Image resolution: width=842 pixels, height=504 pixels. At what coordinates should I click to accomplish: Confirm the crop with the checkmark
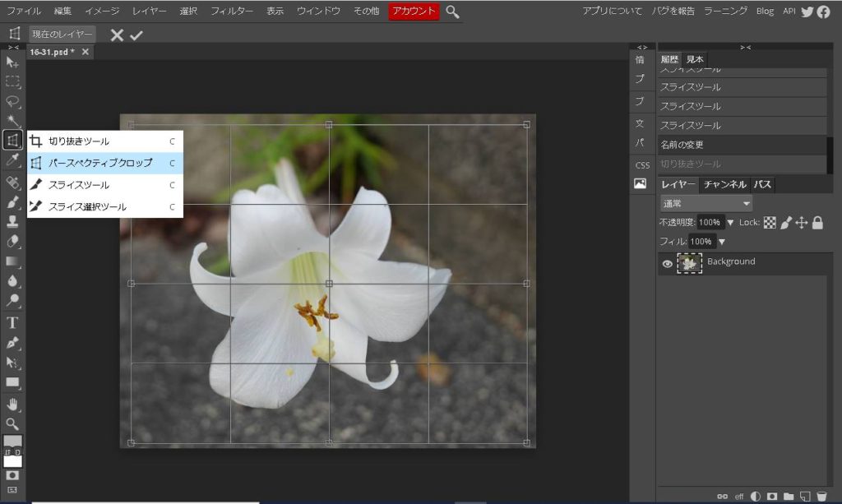[136, 35]
